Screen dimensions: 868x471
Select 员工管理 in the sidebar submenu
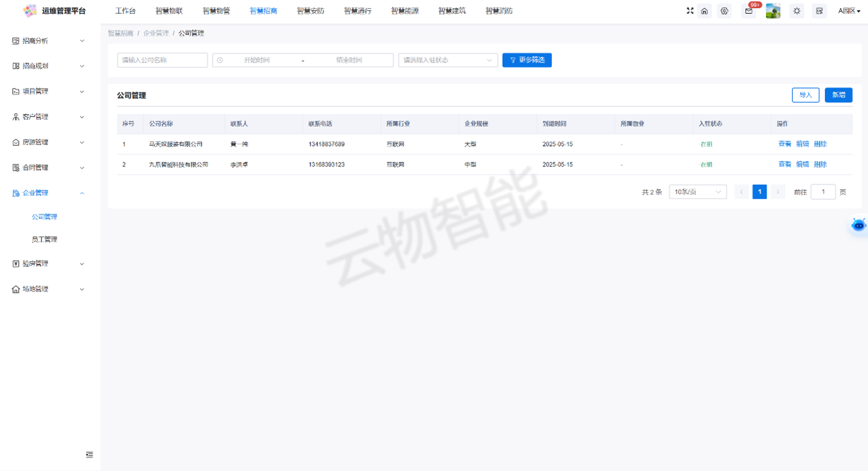tap(44, 239)
